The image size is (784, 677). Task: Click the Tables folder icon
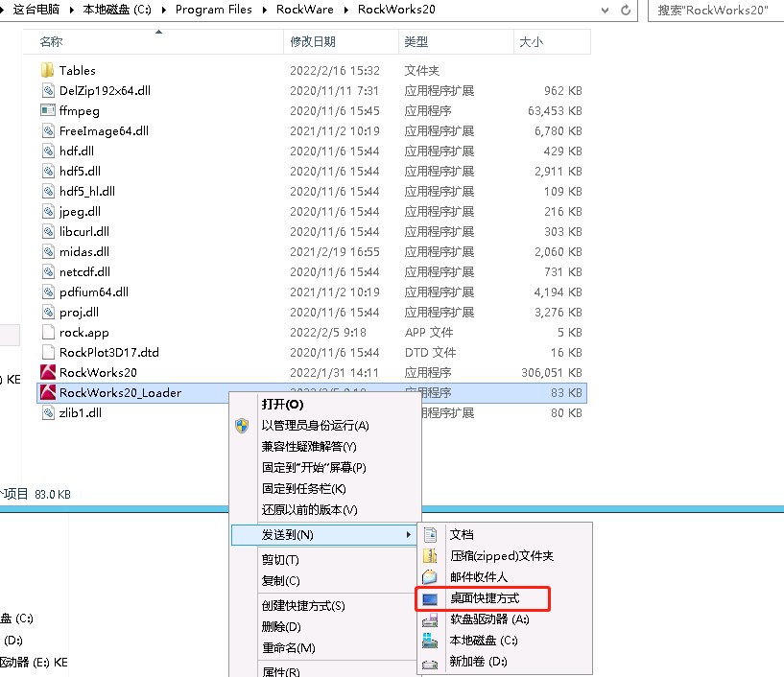(47, 70)
